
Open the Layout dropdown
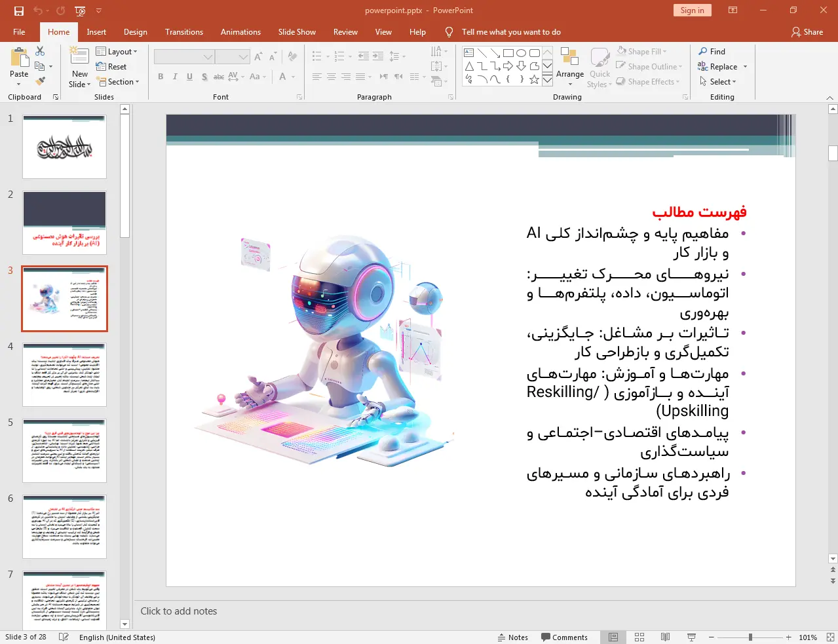pyautogui.click(x=117, y=51)
